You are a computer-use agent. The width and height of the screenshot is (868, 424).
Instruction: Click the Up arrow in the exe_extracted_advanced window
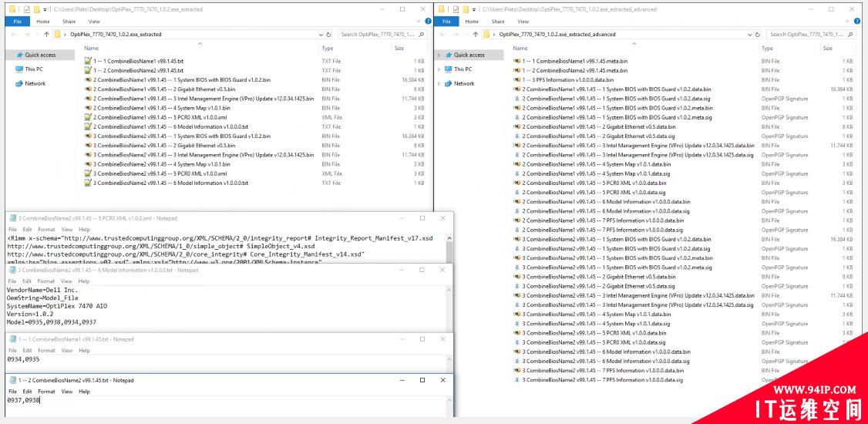pyautogui.click(x=473, y=35)
